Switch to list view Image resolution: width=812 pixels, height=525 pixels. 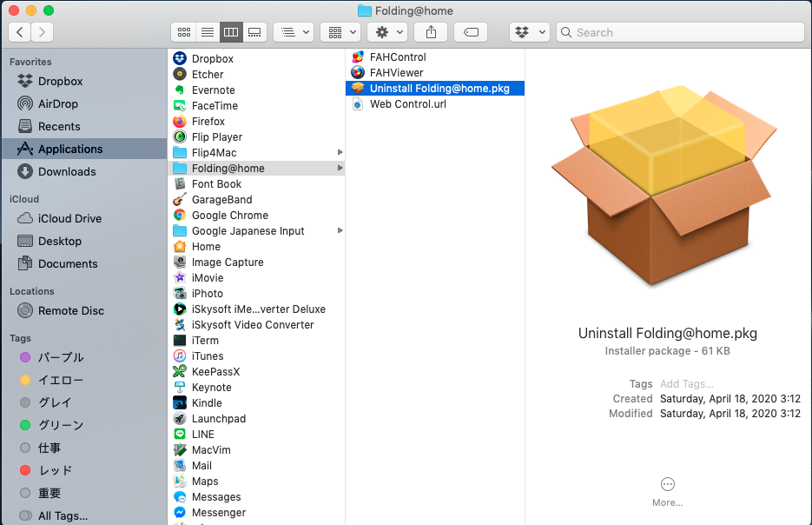pyautogui.click(x=208, y=32)
